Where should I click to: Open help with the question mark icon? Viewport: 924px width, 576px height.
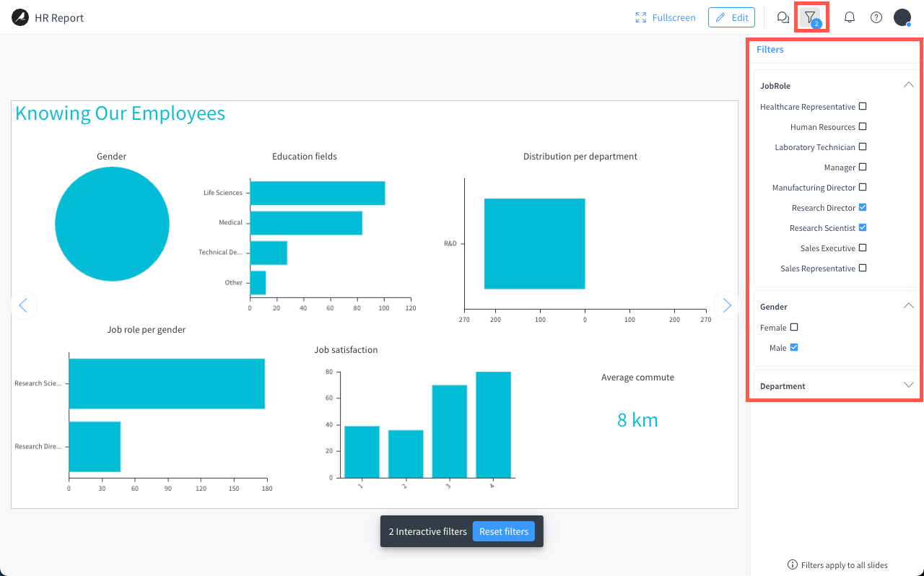[876, 17]
